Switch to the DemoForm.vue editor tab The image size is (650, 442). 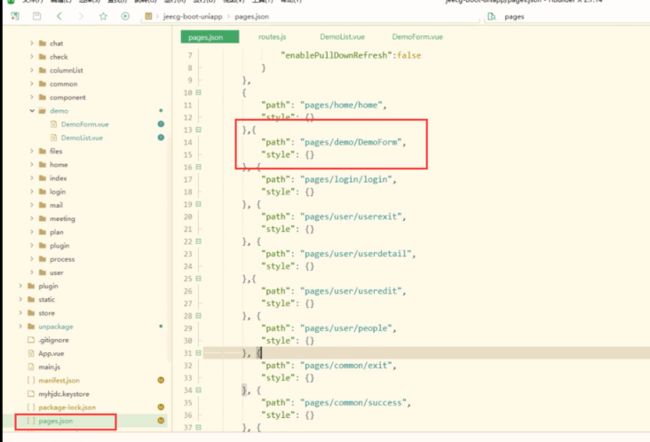[x=417, y=37]
